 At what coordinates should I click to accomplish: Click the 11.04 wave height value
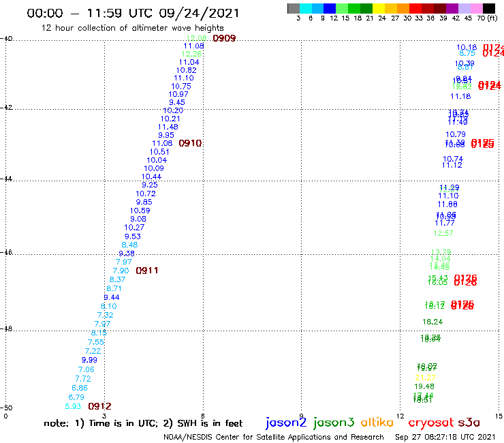189,63
